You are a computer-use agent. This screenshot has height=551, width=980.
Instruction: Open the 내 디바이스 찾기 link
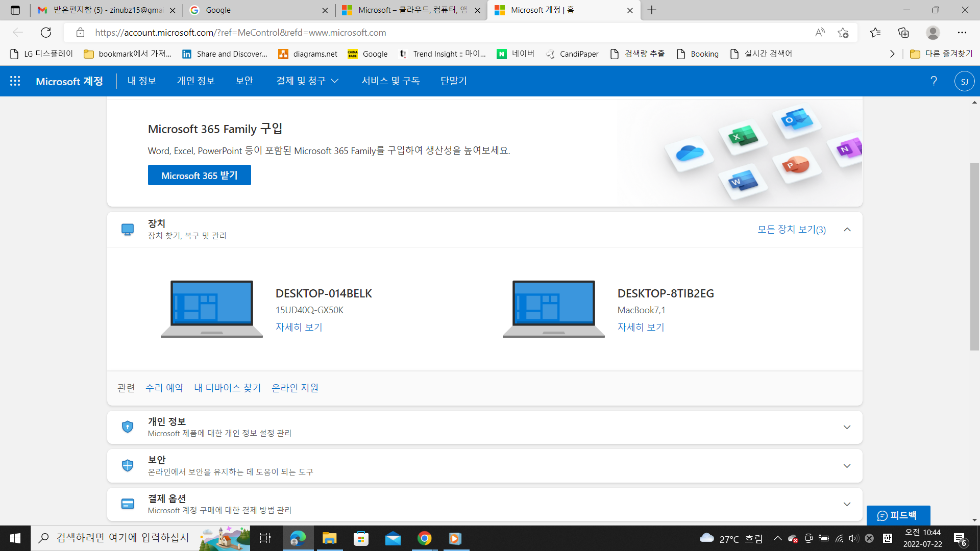point(228,388)
